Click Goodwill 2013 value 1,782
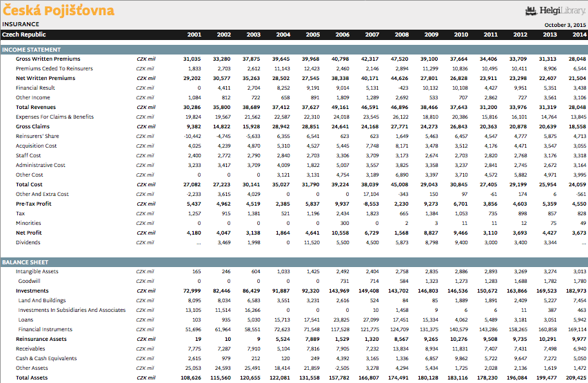 coord(549,282)
